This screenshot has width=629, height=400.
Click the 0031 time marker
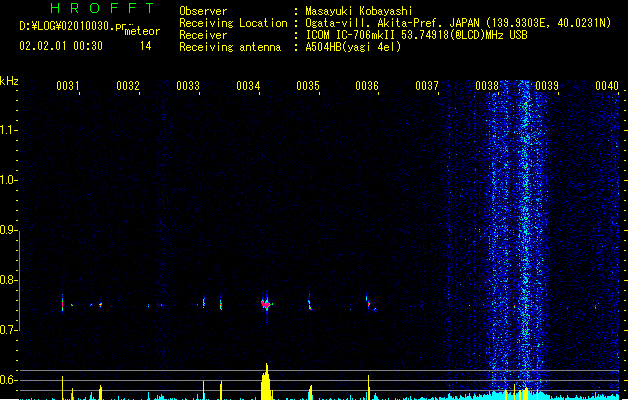click(x=67, y=86)
